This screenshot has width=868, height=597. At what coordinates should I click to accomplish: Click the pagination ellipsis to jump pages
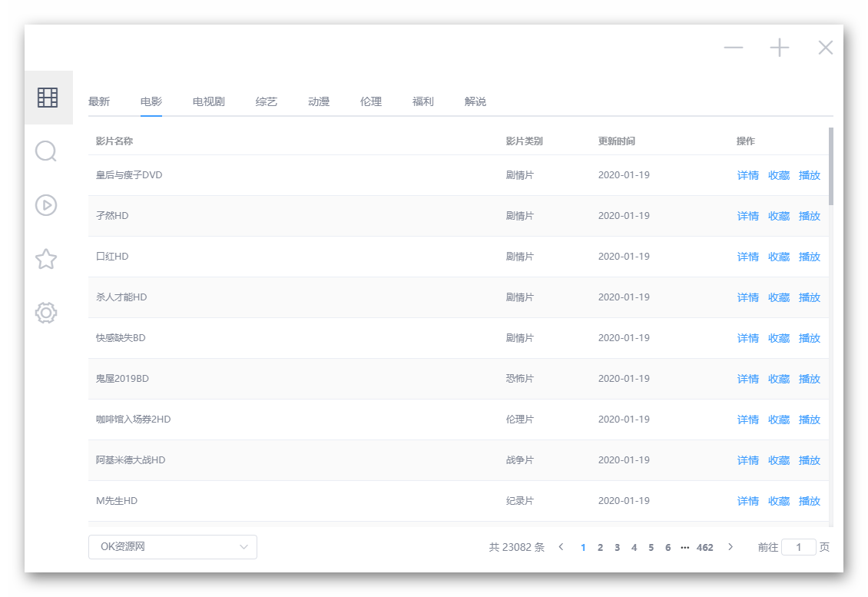(x=684, y=547)
